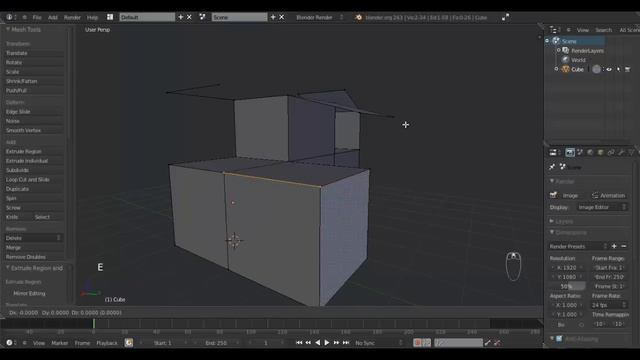Open the 24 fps frame rate dropdown
This screenshot has height=360, width=640.
click(609, 305)
